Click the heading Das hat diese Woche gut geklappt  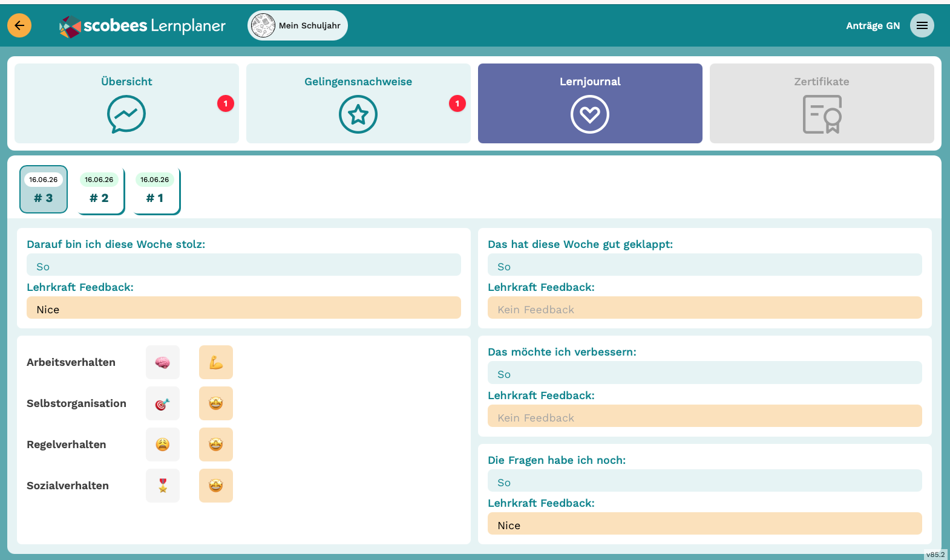click(580, 244)
